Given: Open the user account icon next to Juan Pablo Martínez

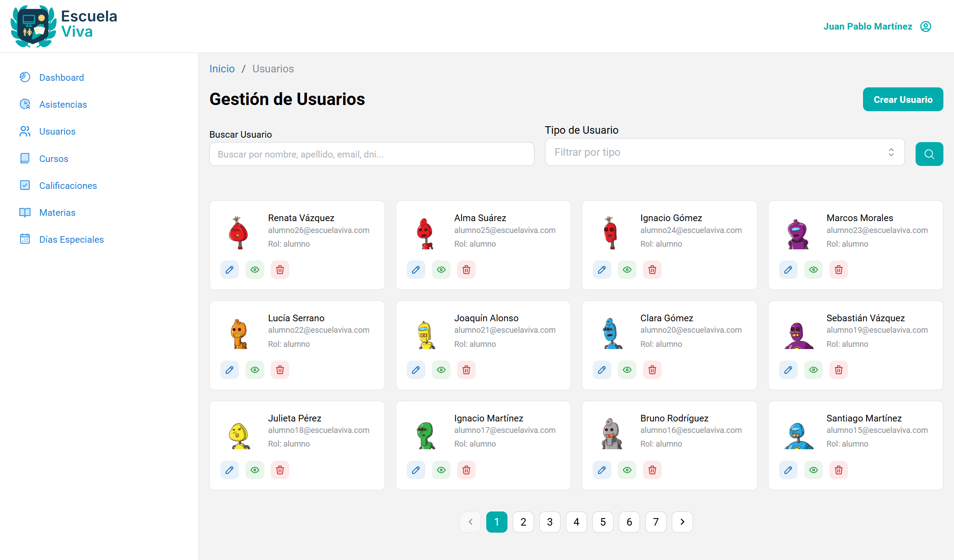Looking at the screenshot, I should pos(926,26).
